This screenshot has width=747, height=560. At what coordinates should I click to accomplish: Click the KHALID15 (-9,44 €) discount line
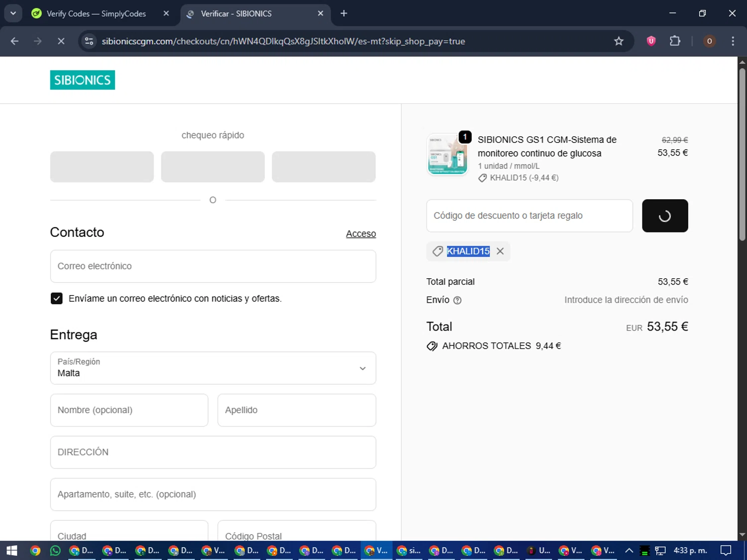(x=524, y=178)
